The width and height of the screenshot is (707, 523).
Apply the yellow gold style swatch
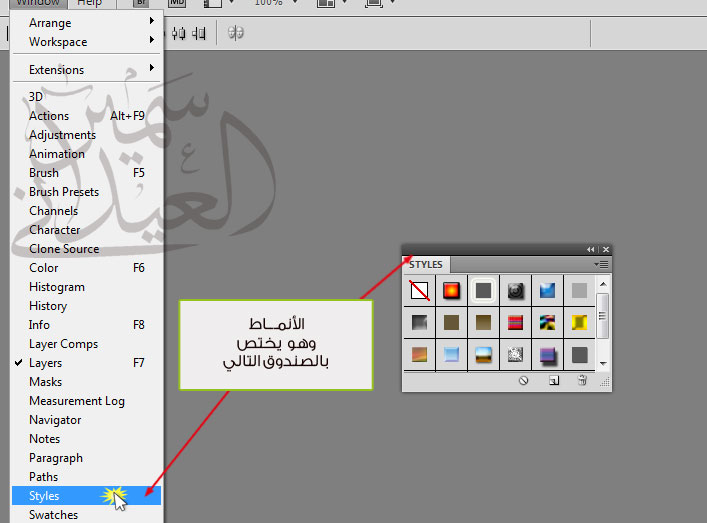tap(579, 323)
